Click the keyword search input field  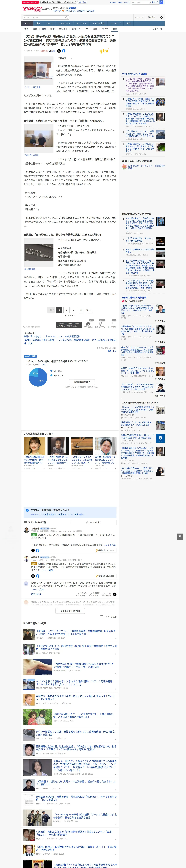(x=44, y=17)
